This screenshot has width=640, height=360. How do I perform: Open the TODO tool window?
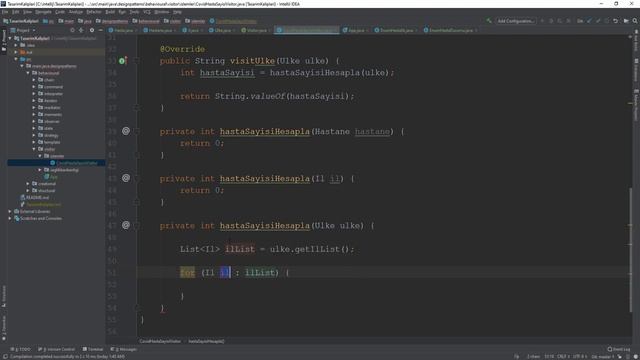click(x=21, y=349)
